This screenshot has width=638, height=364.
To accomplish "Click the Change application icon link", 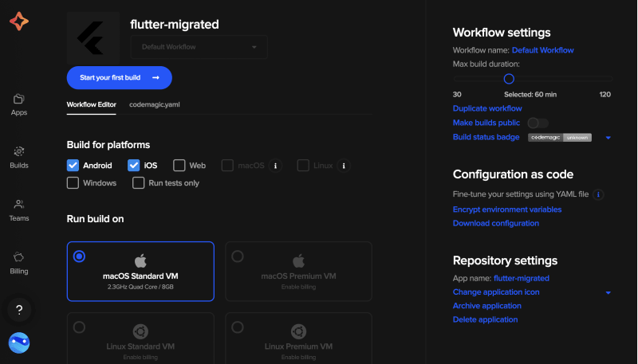I will [x=496, y=292].
